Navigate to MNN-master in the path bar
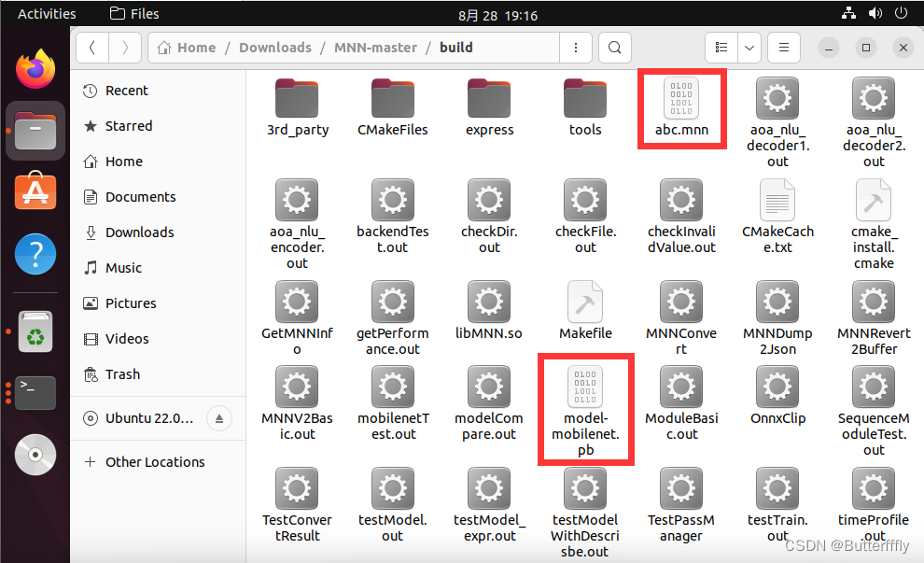The image size is (924, 563). tap(375, 48)
